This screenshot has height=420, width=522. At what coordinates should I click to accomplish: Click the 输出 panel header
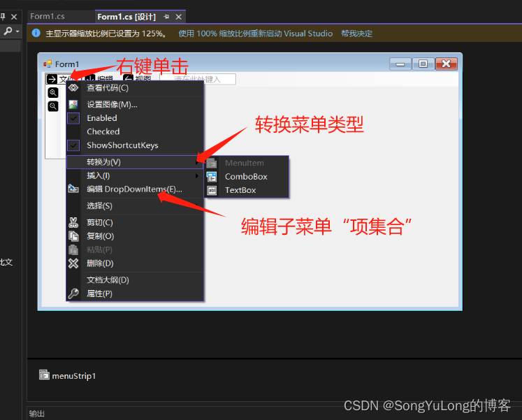click(x=36, y=414)
